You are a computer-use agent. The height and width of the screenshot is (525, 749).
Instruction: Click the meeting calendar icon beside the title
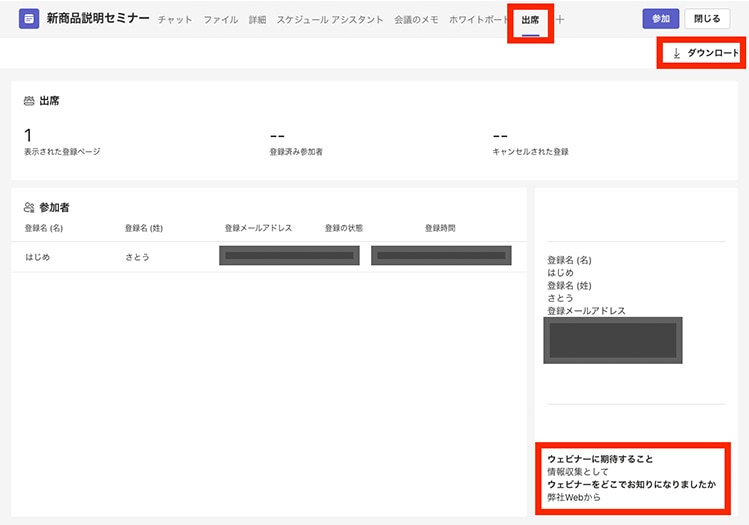click(29, 19)
